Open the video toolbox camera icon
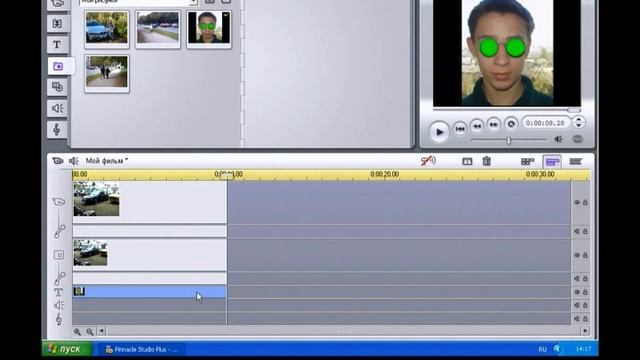 coord(58,161)
